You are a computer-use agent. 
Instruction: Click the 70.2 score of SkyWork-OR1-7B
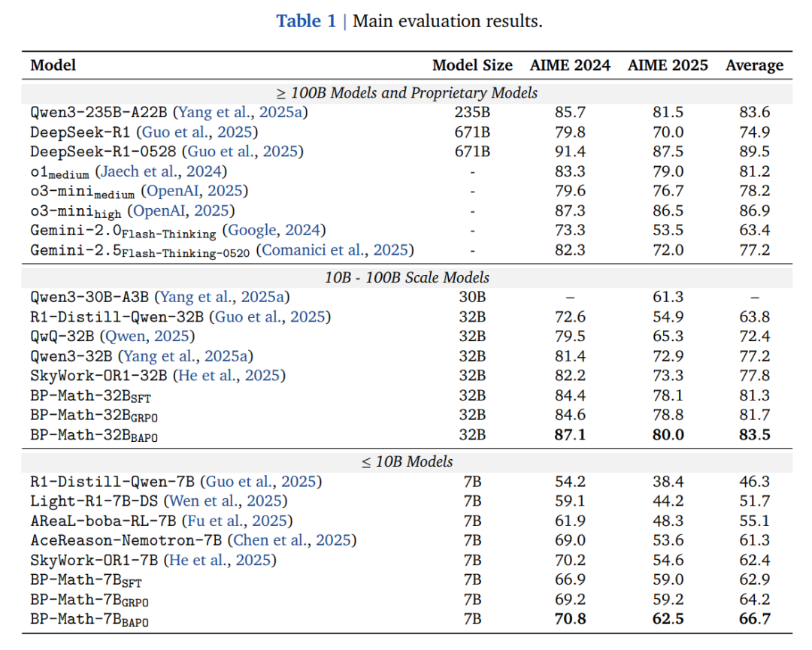point(570,561)
